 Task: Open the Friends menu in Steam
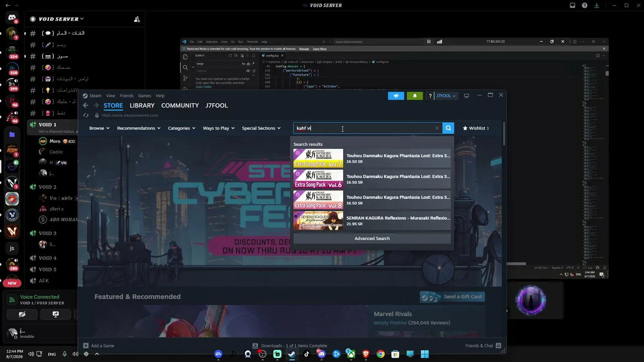click(x=127, y=96)
